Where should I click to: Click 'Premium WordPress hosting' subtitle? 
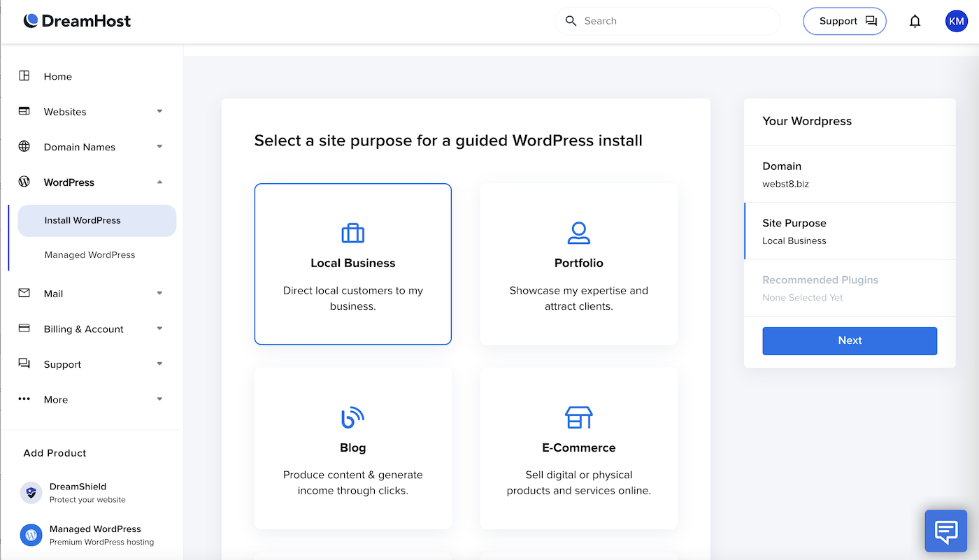pos(101,542)
